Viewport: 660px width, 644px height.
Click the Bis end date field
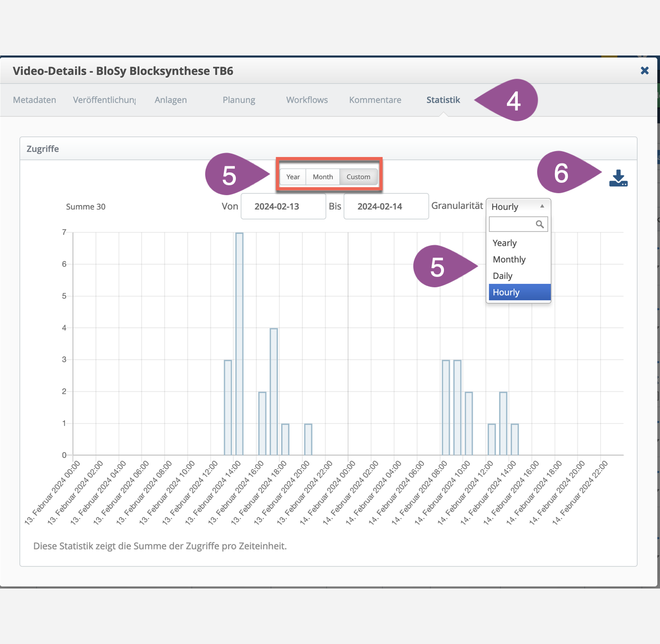pos(386,207)
